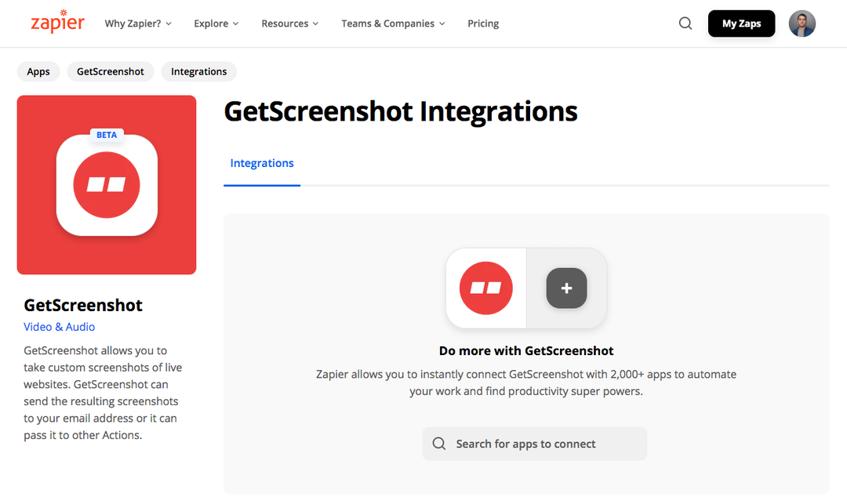This screenshot has width=847, height=504.
Task: Expand the Resources dropdown
Action: point(289,24)
